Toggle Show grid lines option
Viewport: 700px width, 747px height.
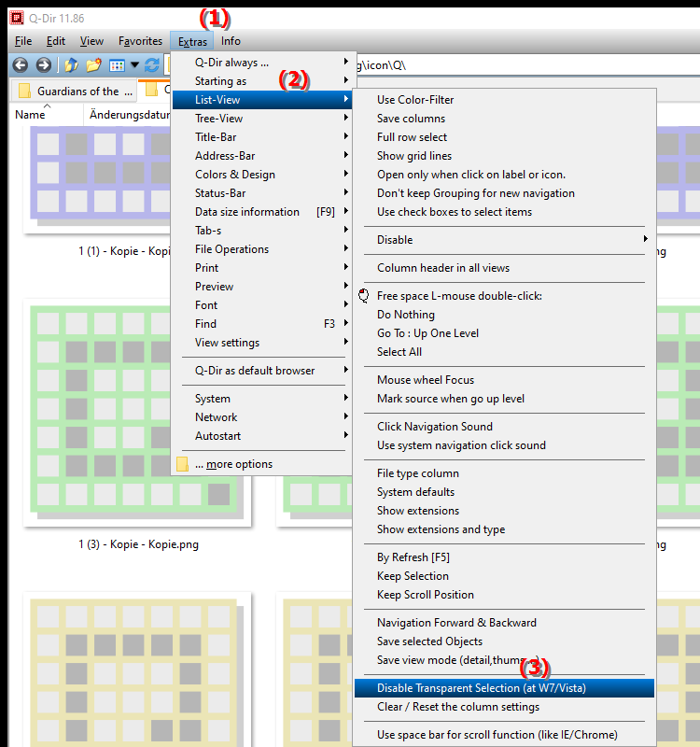[x=504, y=156]
